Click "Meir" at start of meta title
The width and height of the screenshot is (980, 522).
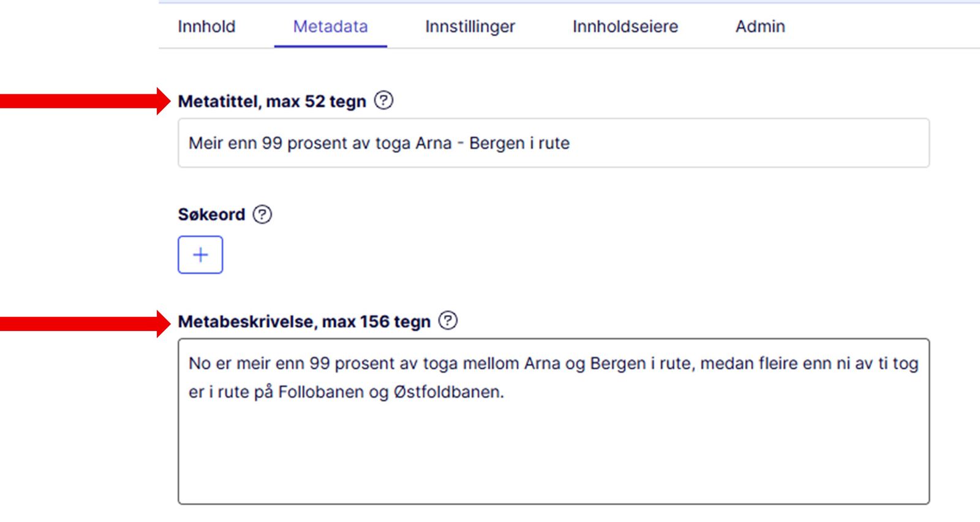point(205,143)
